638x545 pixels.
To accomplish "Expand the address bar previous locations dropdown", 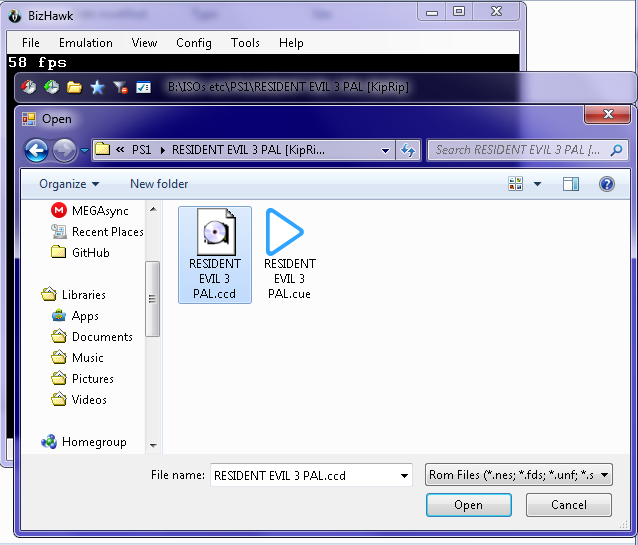I will coord(385,151).
